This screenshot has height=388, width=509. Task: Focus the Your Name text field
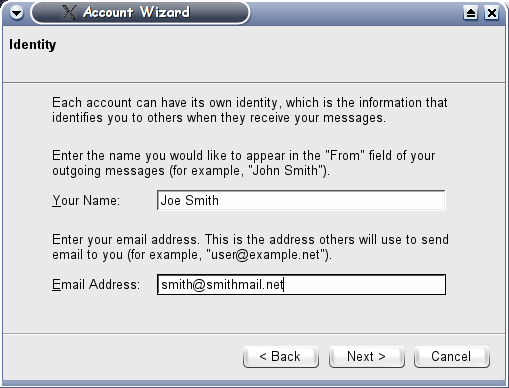click(x=301, y=200)
